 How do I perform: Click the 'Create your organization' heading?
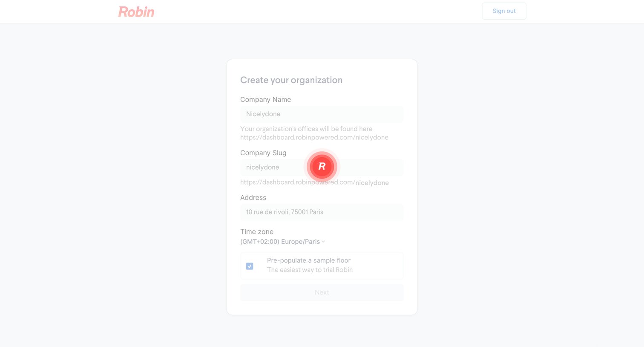pos(291,80)
